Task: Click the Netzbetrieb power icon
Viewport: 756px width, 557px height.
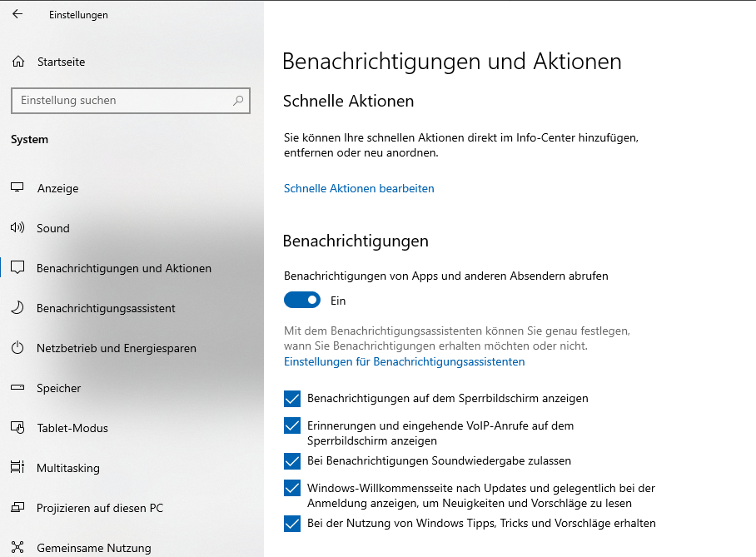Action: pos(17,348)
